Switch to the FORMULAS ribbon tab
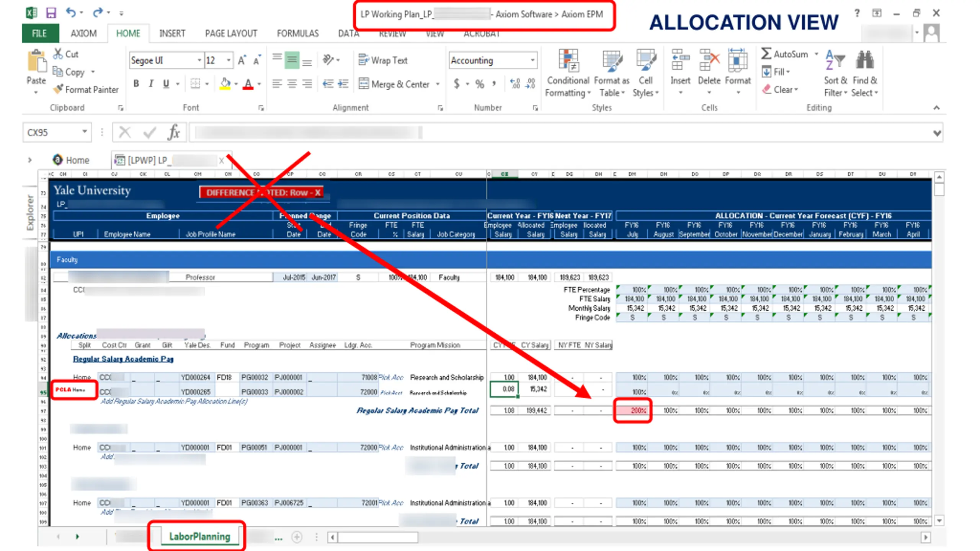The height and width of the screenshot is (551, 980). coord(297,34)
